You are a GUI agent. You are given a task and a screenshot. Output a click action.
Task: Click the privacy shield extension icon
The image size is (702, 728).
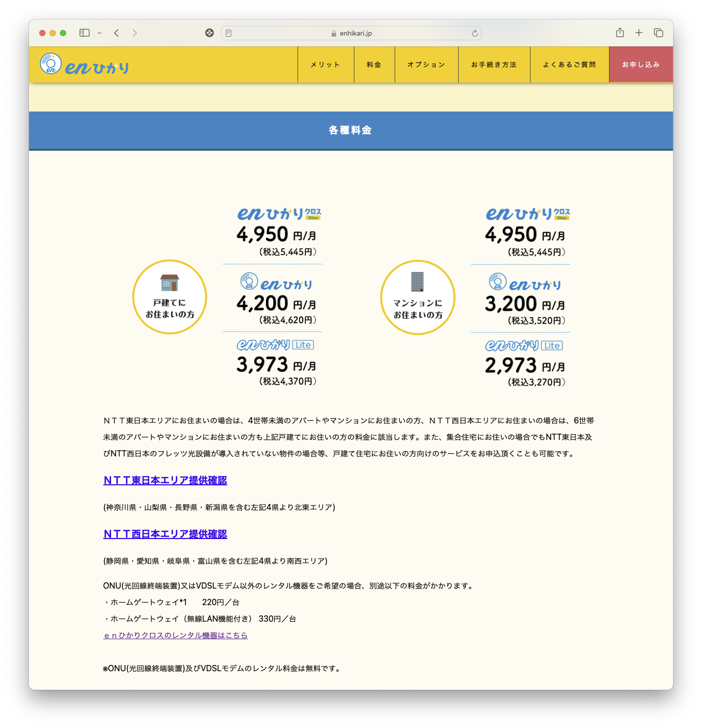click(x=209, y=33)
